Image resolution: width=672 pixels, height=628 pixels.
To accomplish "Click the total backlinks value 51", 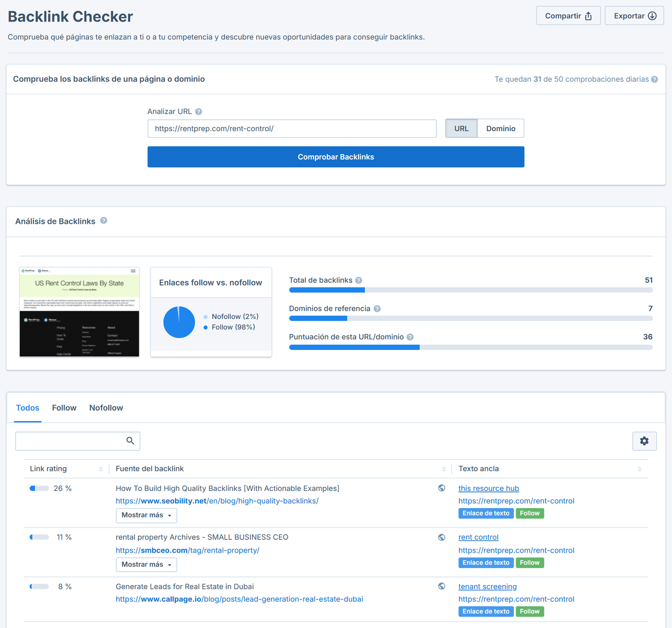I will coord(649,280).
